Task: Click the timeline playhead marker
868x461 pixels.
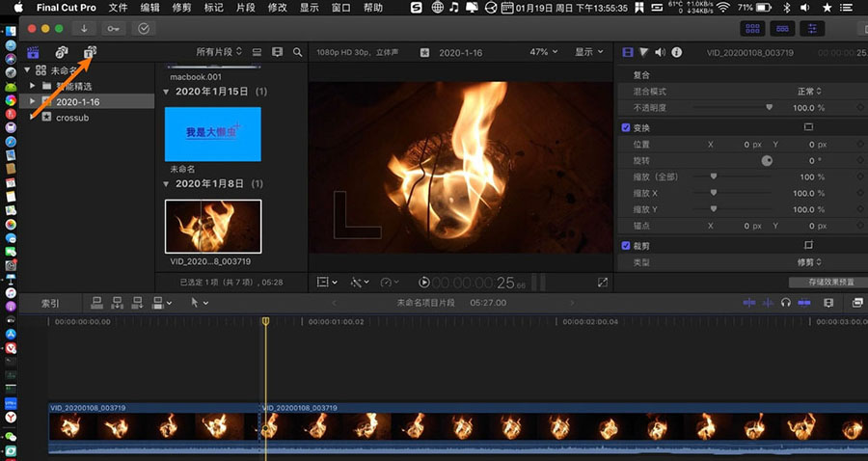Action: (x=266, y=321)
